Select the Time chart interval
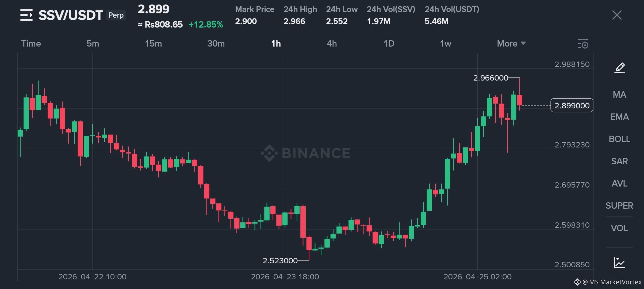 pyautogui.click(x=31, y=43)
